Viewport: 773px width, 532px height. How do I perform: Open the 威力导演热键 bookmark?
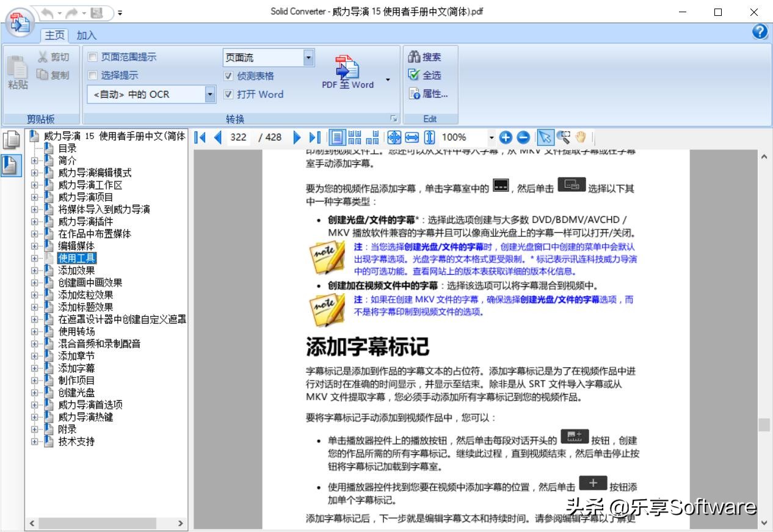(x=85, y=417)
